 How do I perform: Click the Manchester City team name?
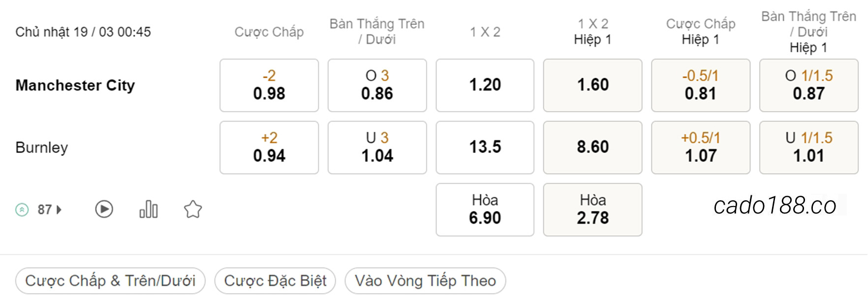(x=75, y=85)
